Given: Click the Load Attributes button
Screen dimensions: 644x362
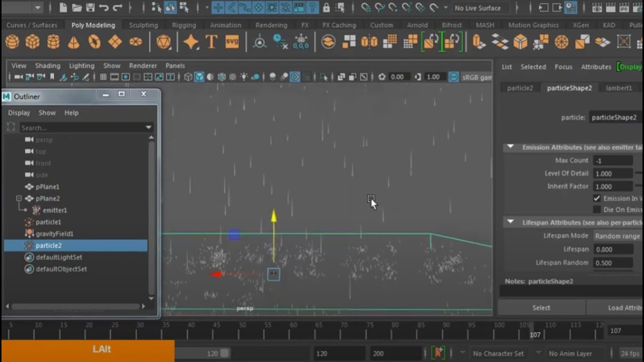Looking at the screenshot, I should [615, 308].
